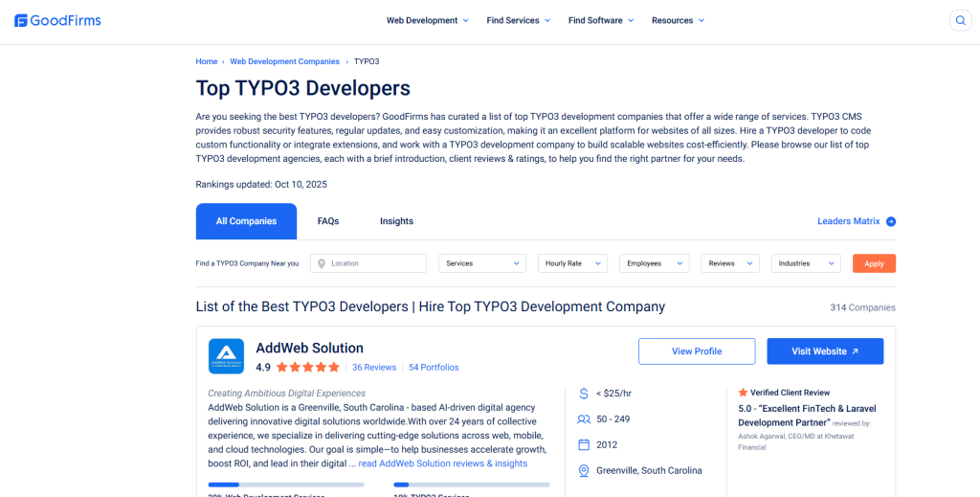This screenshot has height=497, width=980.
Task: Click the Top TYPO3 Developers heading
Action: 303,88
